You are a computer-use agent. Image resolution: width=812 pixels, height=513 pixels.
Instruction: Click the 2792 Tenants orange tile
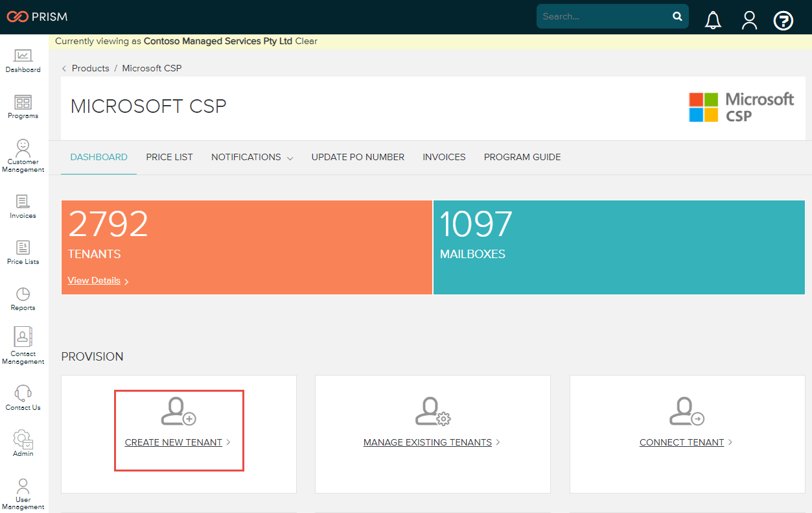tap(247, 247)
